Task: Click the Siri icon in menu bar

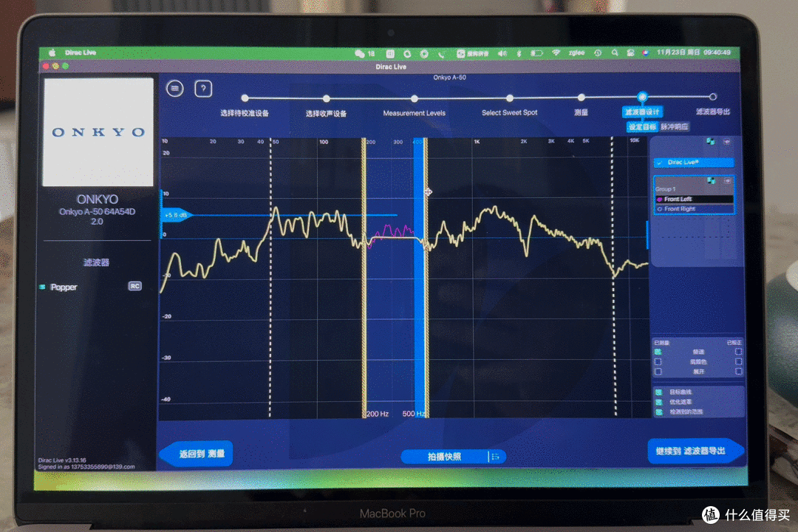Action: click(x=645, y=52)
